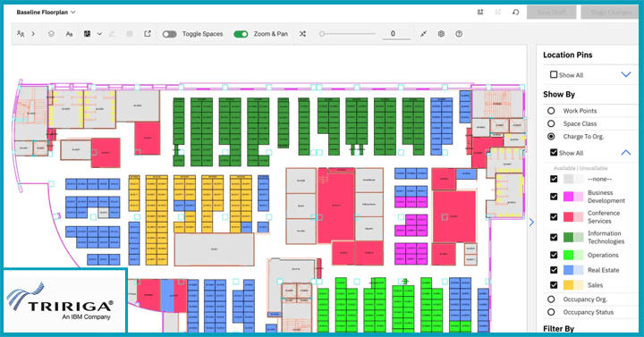Uncheck the Conference Services checkbox

[x=554, y=216]
